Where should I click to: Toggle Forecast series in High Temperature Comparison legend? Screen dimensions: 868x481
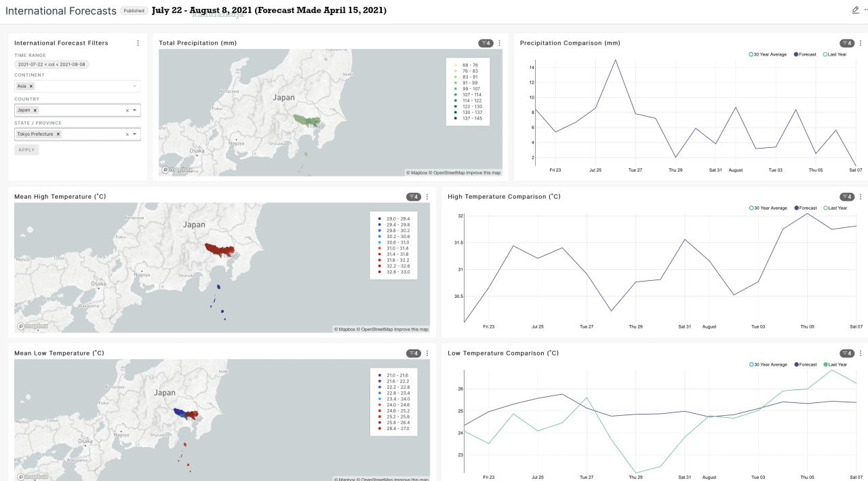[805, 208]
